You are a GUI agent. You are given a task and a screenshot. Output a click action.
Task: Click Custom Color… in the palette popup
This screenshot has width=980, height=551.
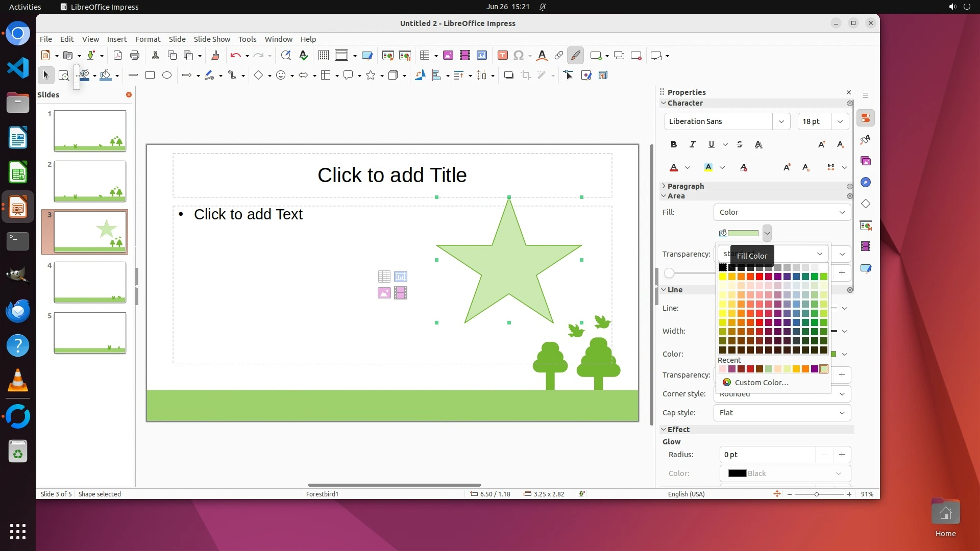761,383
